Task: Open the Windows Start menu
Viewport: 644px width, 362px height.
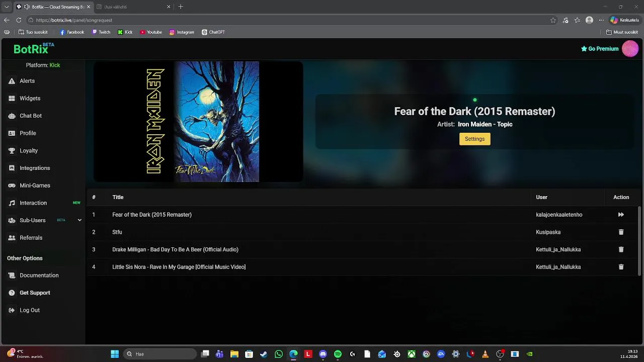Action: coord(115,354)
